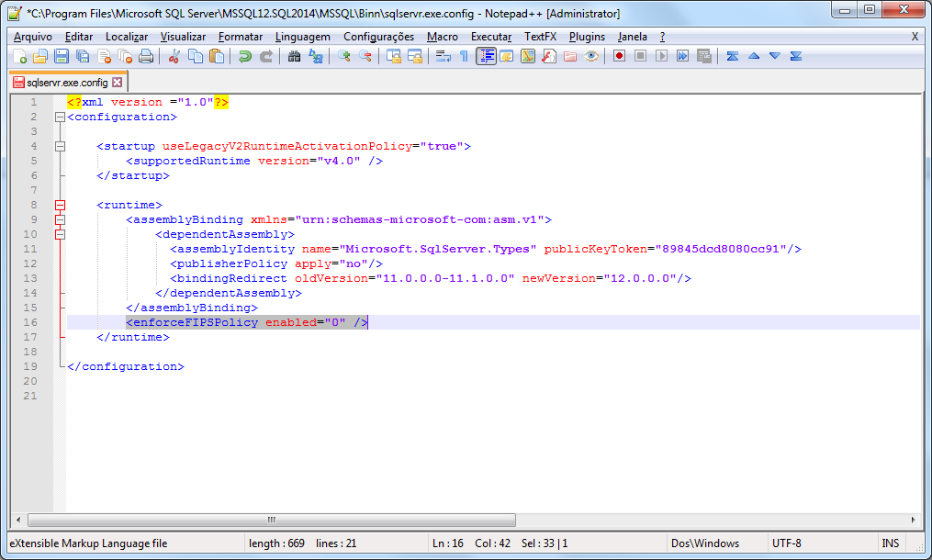This screenshot has width=932, height=560.
Task: Open the Linguagem menu
Action: [302, 37]
